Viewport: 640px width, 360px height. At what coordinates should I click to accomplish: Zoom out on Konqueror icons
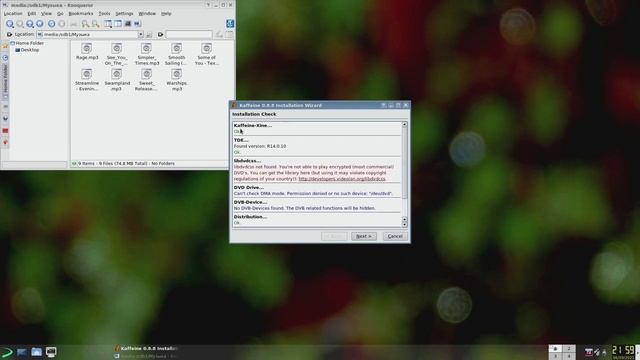coord(96,24)
